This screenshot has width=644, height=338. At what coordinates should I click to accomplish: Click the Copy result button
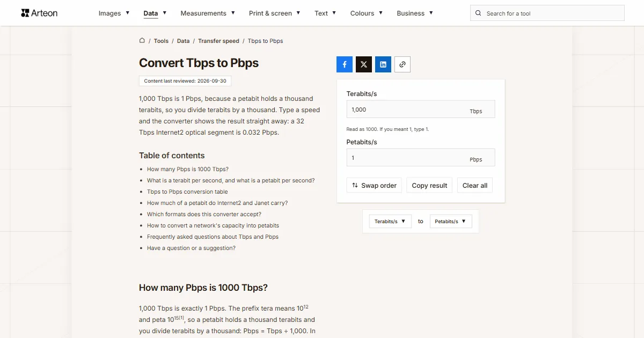click(x=429, y=185)
